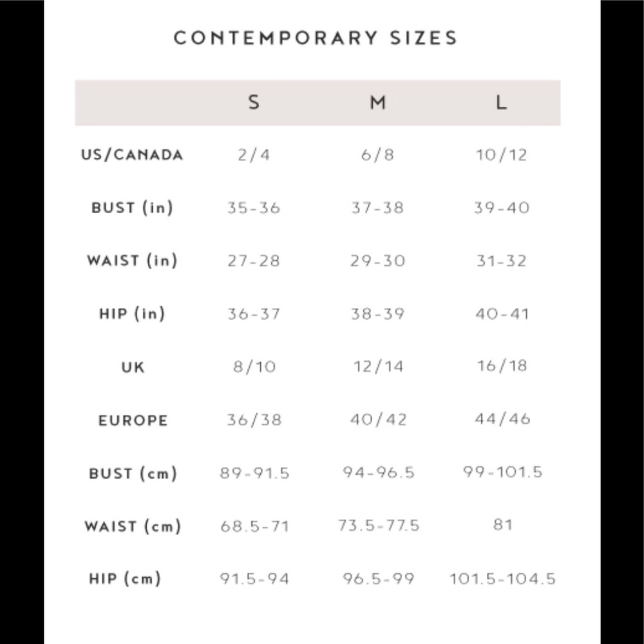The image size is (644, 644).
Task: Click the Contemporary Sizes heading
Action: [x=316, y=38]
